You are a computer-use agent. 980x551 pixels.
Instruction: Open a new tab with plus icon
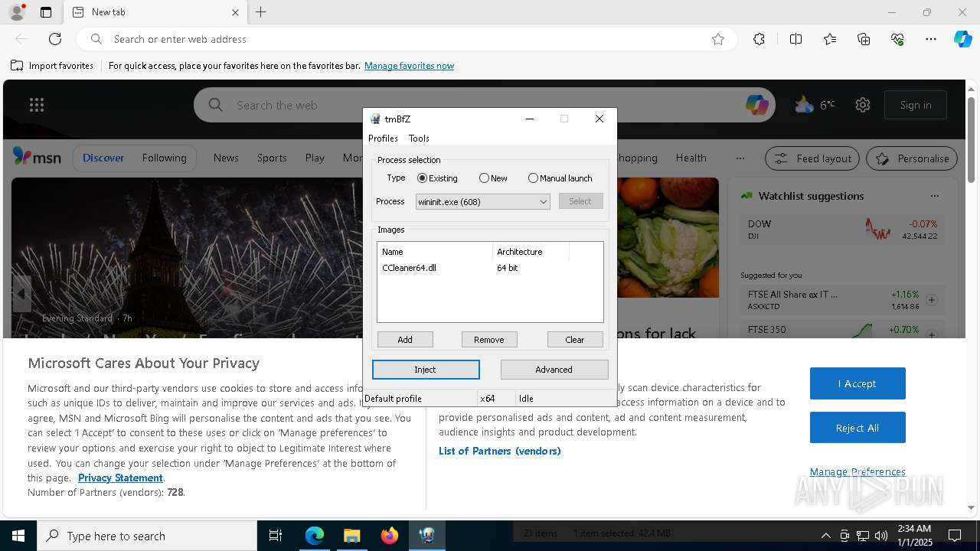tap(261, 12)
